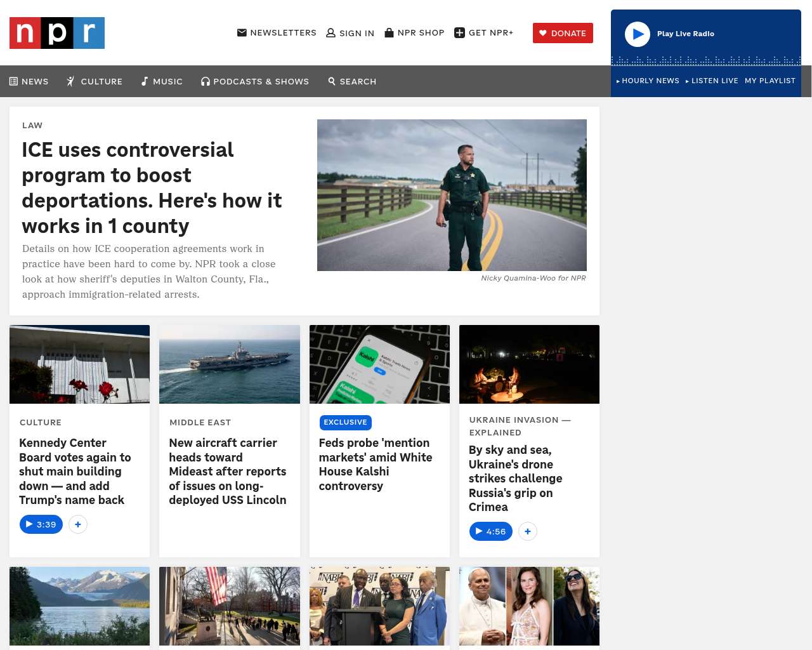Add Ukraine drone story to playlist
The image size is (812, 650).
528,531
